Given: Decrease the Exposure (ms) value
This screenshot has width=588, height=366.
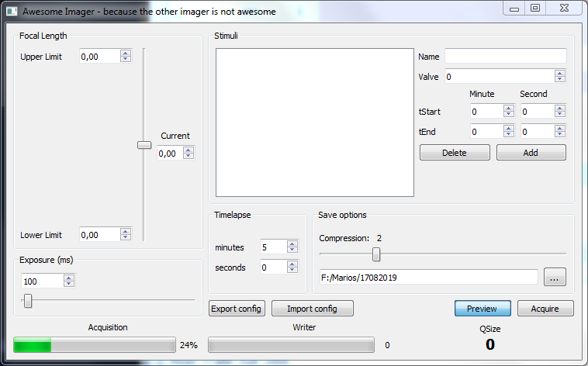Looking at the screenshot, I should (68, 284).
